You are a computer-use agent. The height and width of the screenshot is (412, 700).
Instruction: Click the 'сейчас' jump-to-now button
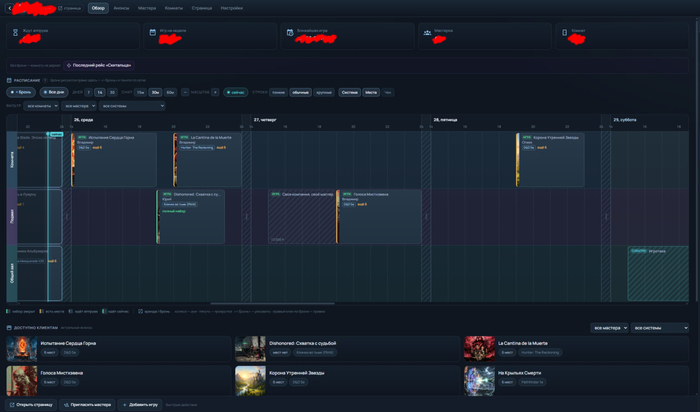pos(236,92)
